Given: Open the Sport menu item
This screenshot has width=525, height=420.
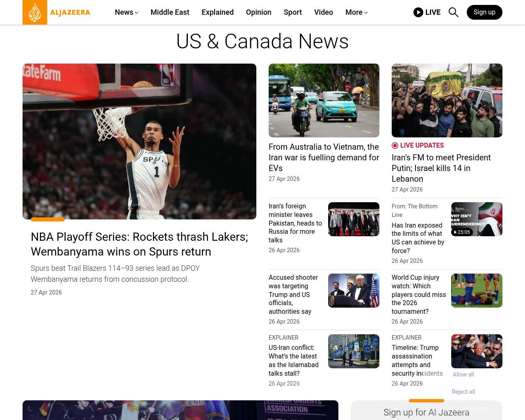Looking at the screenshot, I should pos(292,12).
